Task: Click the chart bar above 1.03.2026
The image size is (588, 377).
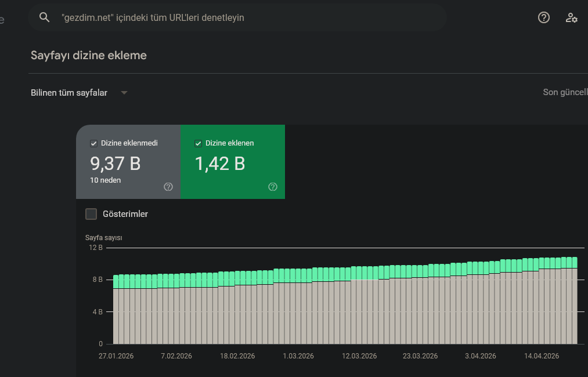Action: coord(298,306)
